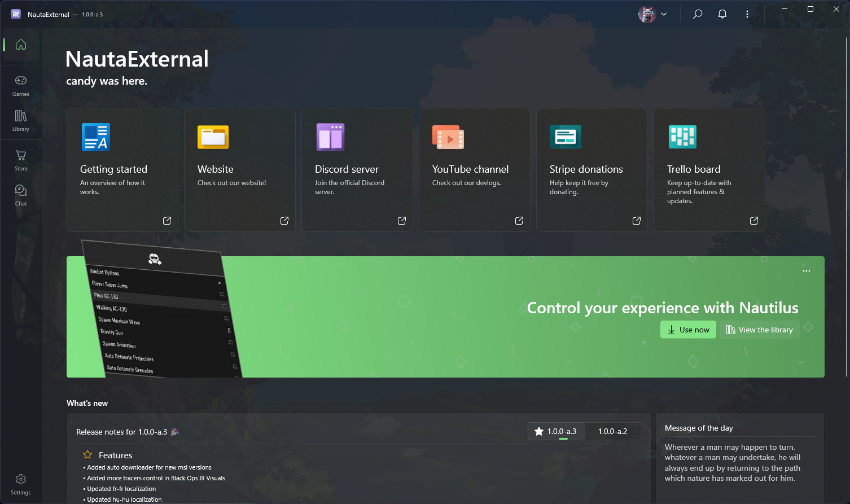The width and height of the screenshot is (850, 504).
Task: Click 'Updated hu-hu localization' entry
Action: point(124,499)
